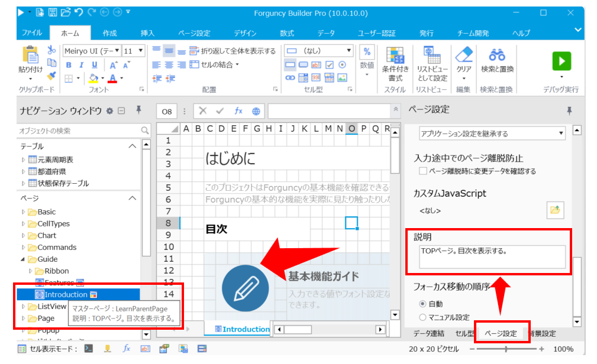The height and width of the screenshot is (364, 597).
Task: Collapse the テーブル section chevron
Action: [132, 146]
